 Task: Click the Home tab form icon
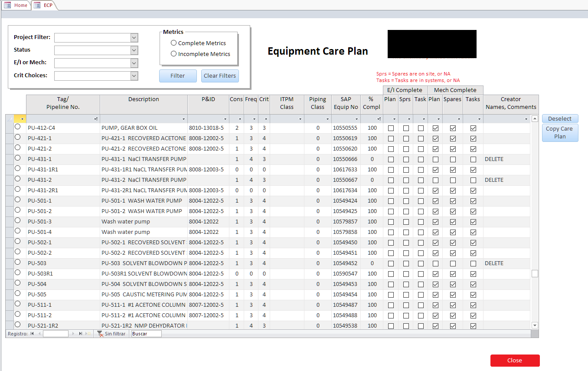(x=7, y=5)
